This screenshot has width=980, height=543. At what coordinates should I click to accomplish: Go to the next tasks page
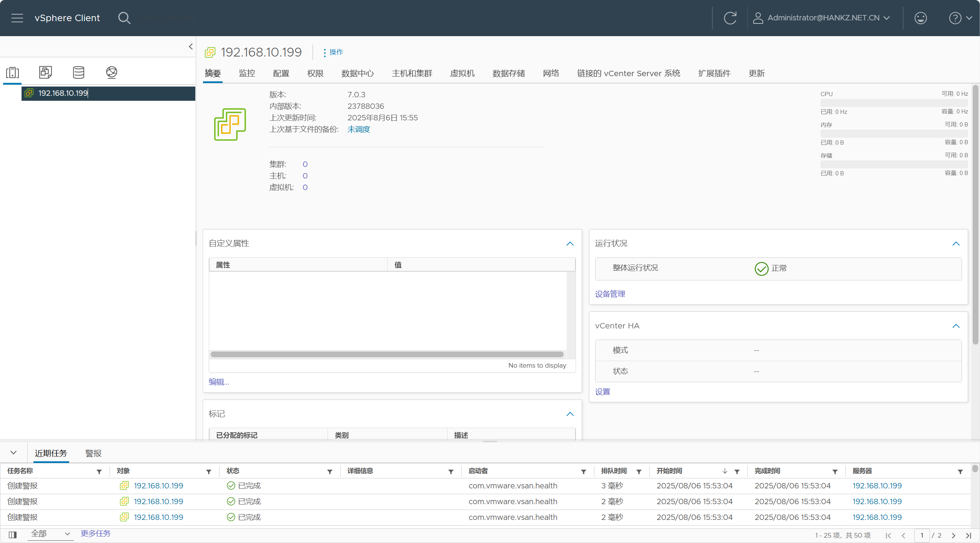click(x=953, y=535)
